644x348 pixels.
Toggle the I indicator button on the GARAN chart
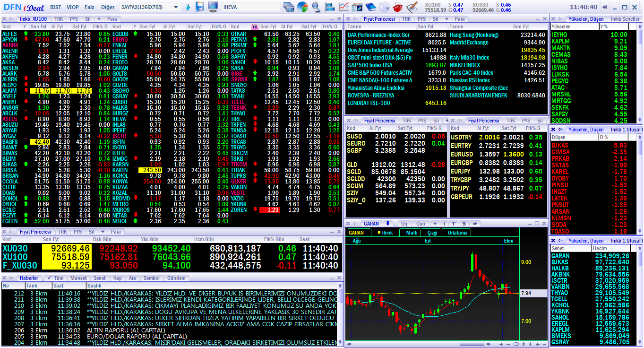click(x=444, y=224)
